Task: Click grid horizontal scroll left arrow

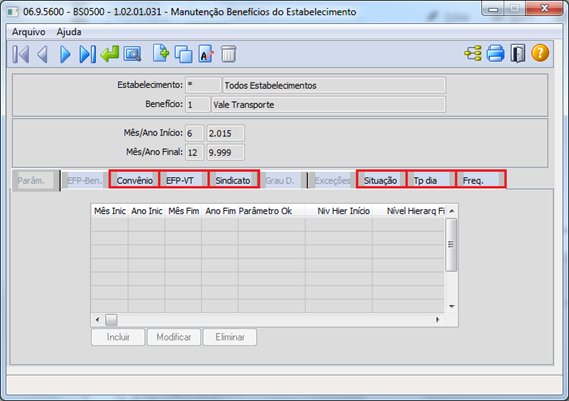Action: point(97,320)
